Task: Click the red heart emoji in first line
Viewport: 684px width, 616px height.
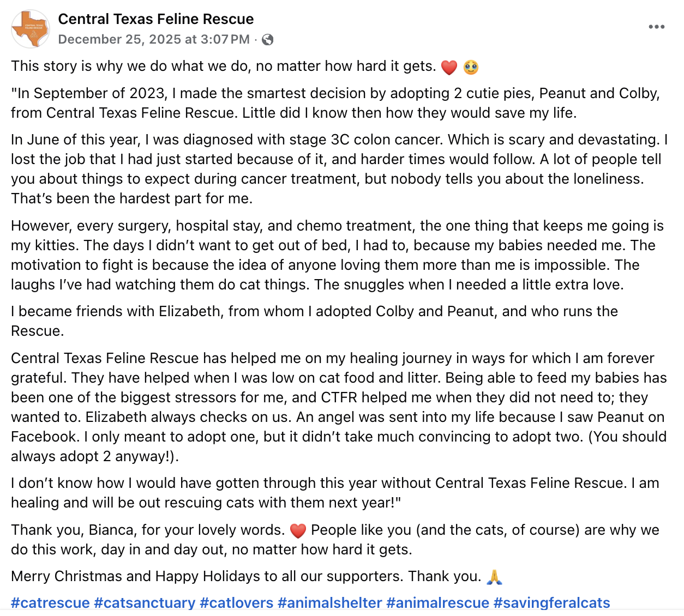Action: coord(449,67)
